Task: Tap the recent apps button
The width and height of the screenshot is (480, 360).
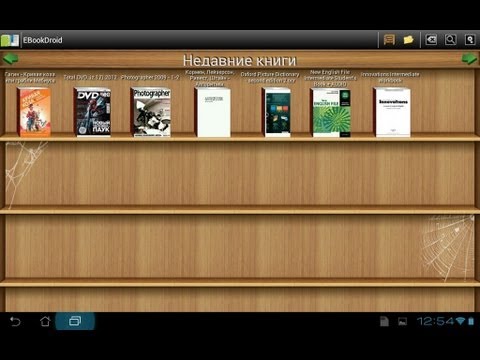Action: click(x=75, y=321)
